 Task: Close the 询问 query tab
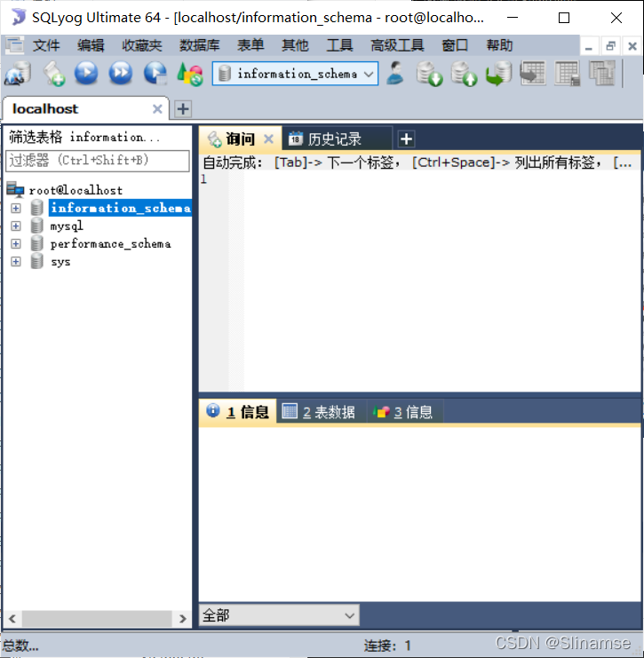click(268, 139)
